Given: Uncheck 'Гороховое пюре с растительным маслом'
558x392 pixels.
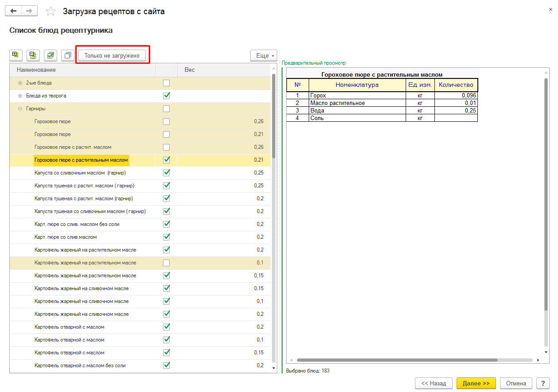Looking at the screenshot, I should (x=167, y=160).
